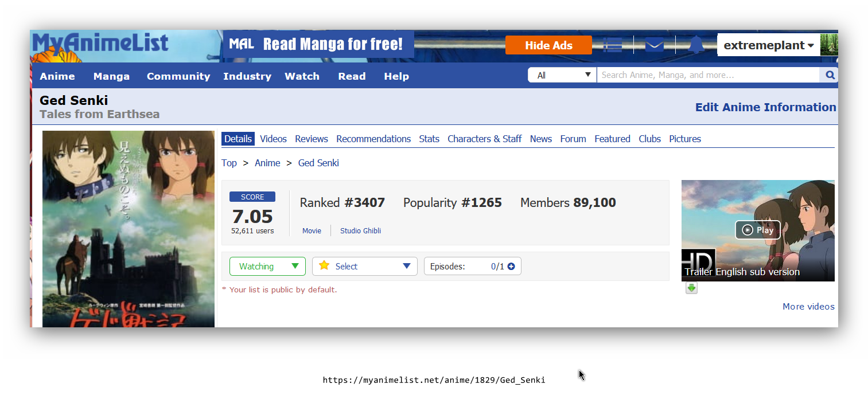Viewport: 868px width, 403px height.
Task: Switch to the Featured tab
Action: pyautogui.click(x=612, y=139)
